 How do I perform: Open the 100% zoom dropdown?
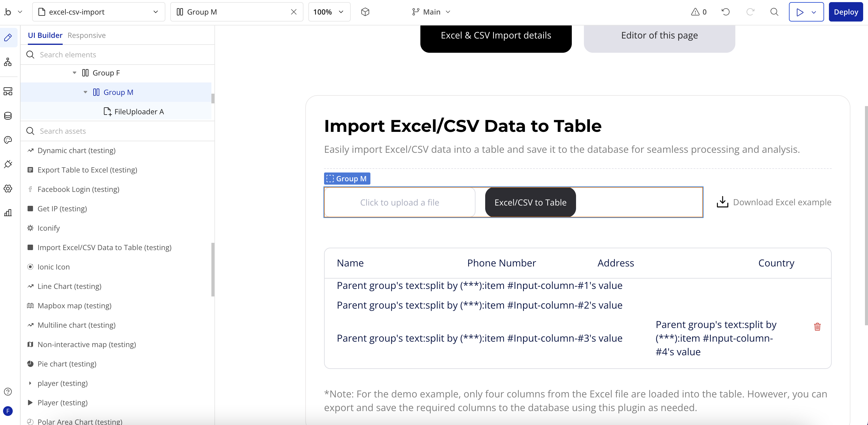329,12
